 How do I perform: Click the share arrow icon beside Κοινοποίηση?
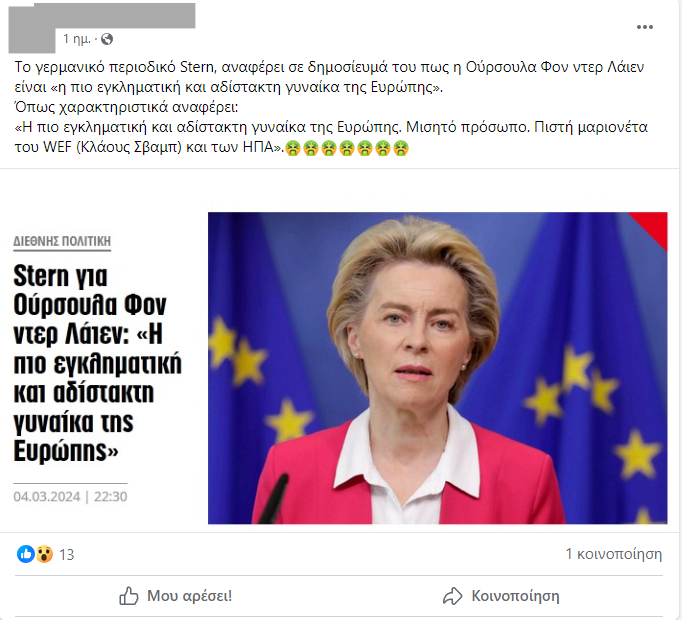(452, 596)
